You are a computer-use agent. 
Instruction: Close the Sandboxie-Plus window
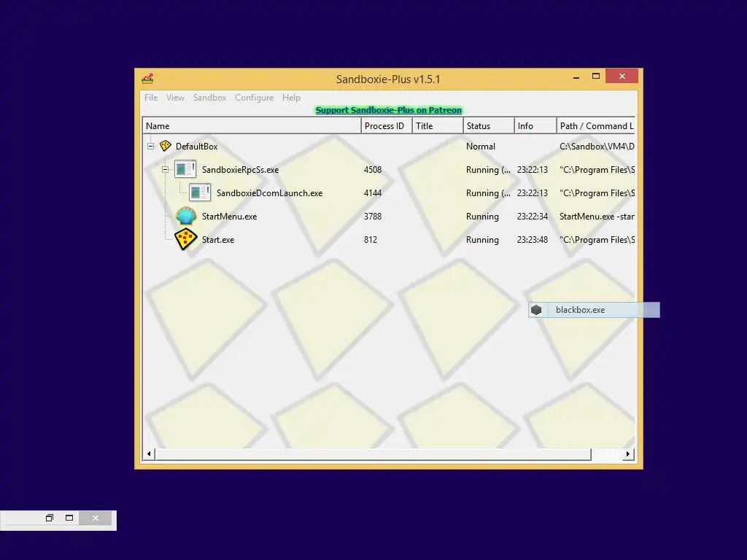tap(622, 76)
